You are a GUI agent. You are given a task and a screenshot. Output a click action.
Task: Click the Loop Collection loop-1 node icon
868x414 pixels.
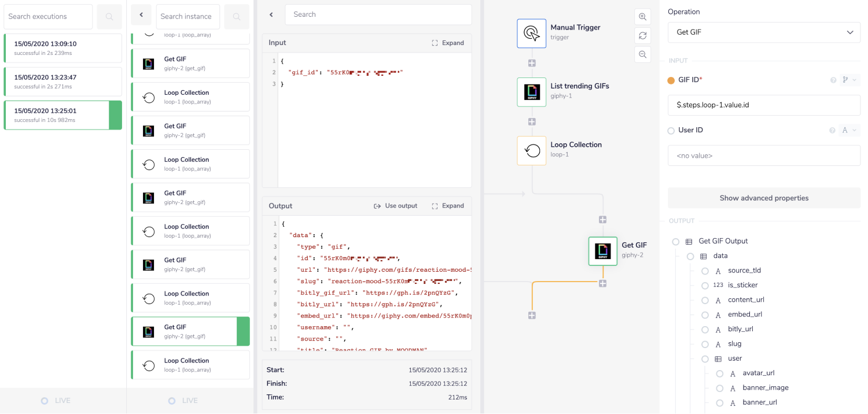(x=531, y=150)
